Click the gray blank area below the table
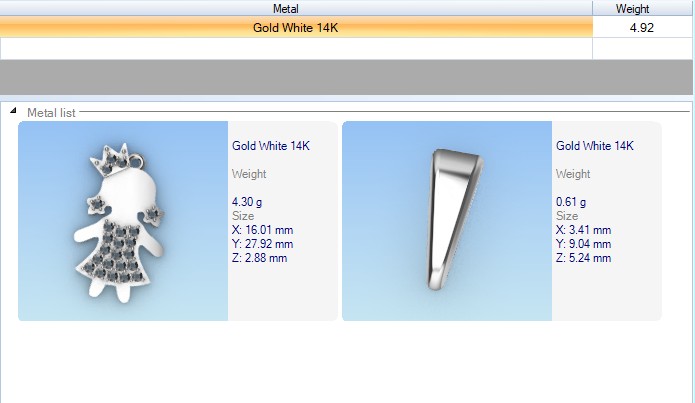This screenshot has height=403, width=695. [x=347, y=77]
